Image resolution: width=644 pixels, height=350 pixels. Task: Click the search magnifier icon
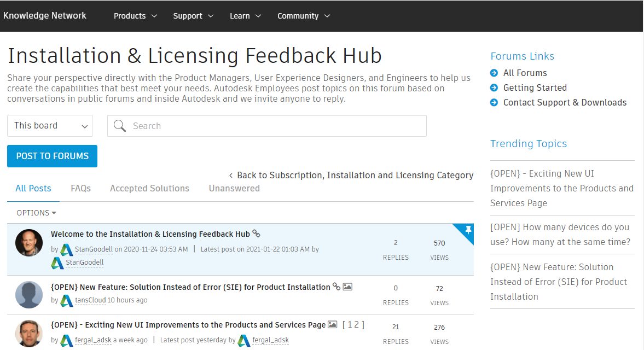tap(119, 126)
